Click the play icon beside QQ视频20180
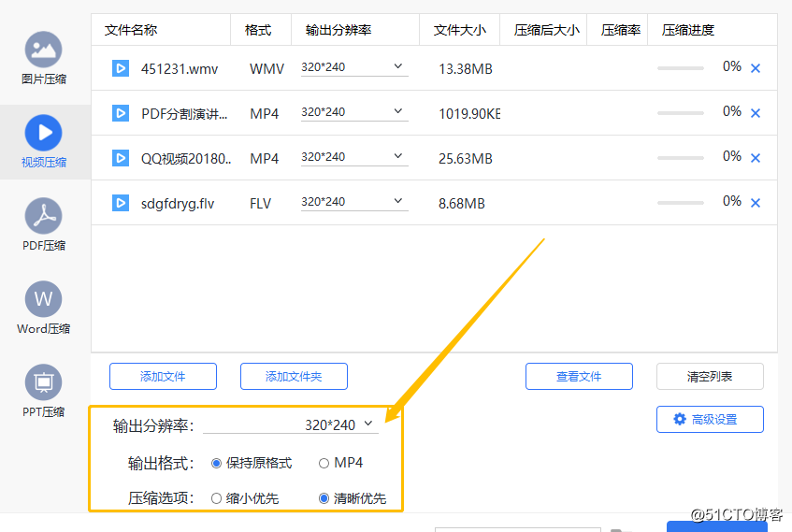This screenshot has width=792, height=532. click(121, 158)
